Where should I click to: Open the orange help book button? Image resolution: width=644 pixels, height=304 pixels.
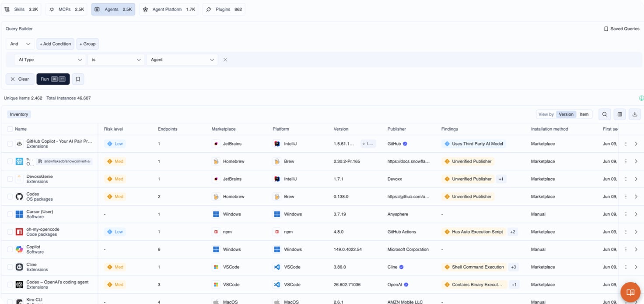pyautogui.click(x=630, y=292)
